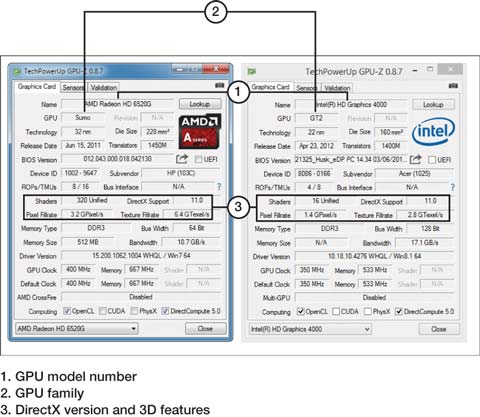Toggle CUDA checkbox in AMD window
This screenshot has width=480, height=417.
point(103,311)
